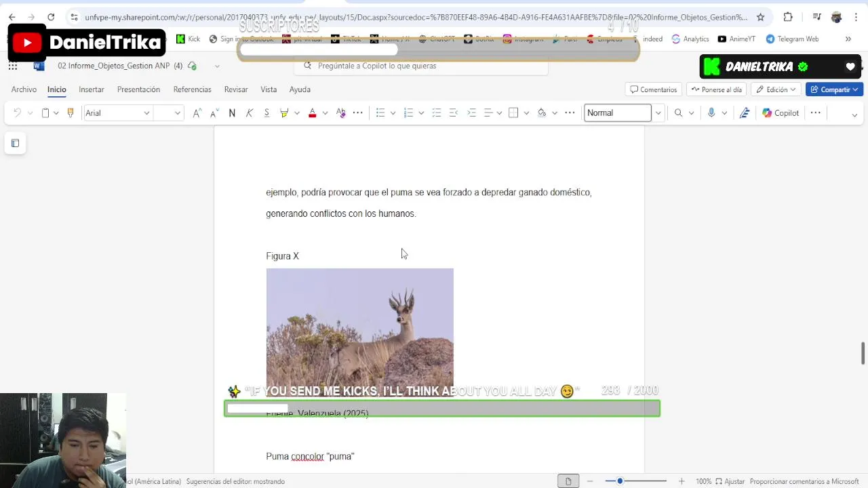Screen dimensions: 868x488
Task: Open the Presentación tab
Action: coord(138,89)
